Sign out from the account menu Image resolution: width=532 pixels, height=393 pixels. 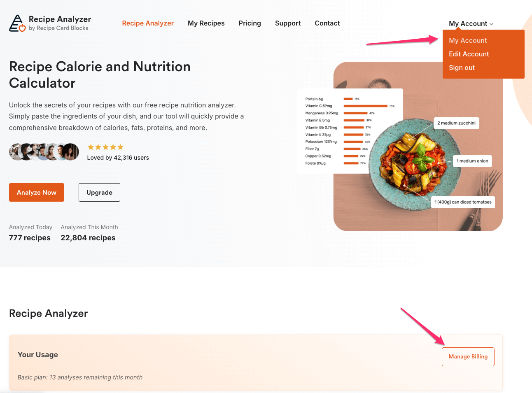[x=462, y=67]
